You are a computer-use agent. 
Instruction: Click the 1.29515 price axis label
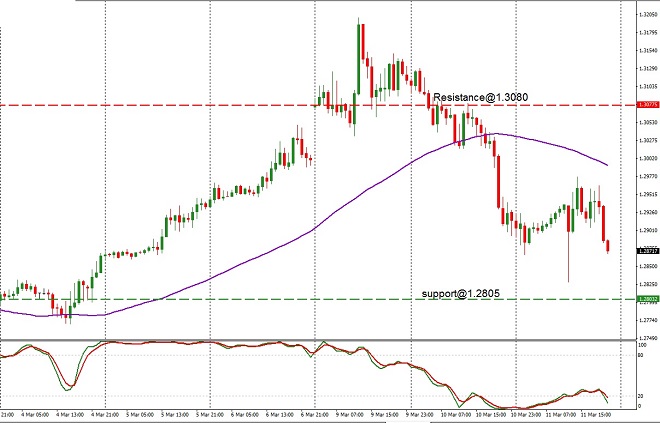point(648,194)
